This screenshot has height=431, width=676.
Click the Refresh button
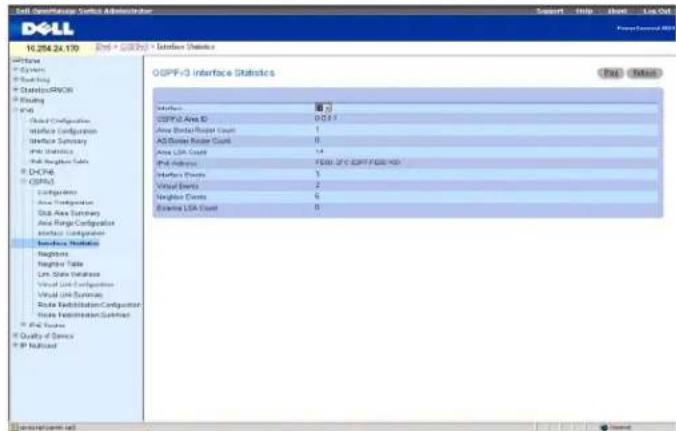pos(645,73)
